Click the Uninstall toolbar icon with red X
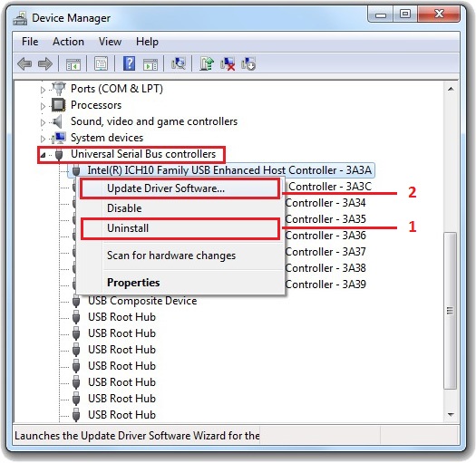The image size is (476, 463). coord(228,64)
